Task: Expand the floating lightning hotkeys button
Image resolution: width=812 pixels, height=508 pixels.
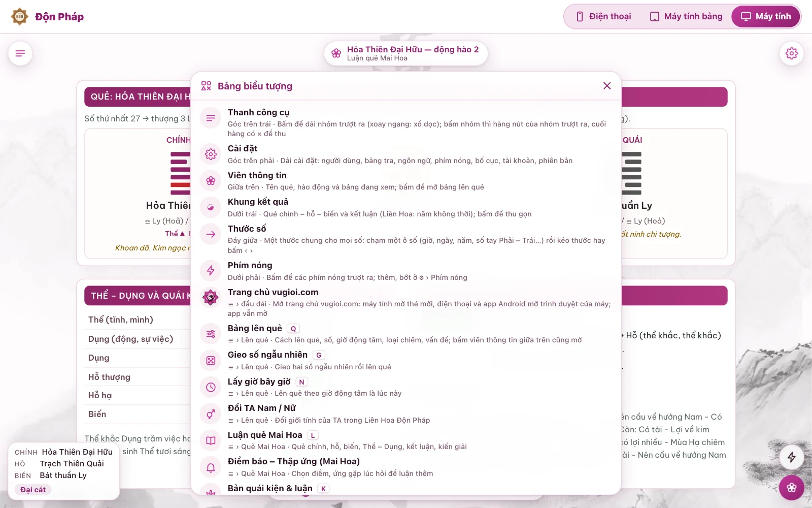Action: point(791,457)
